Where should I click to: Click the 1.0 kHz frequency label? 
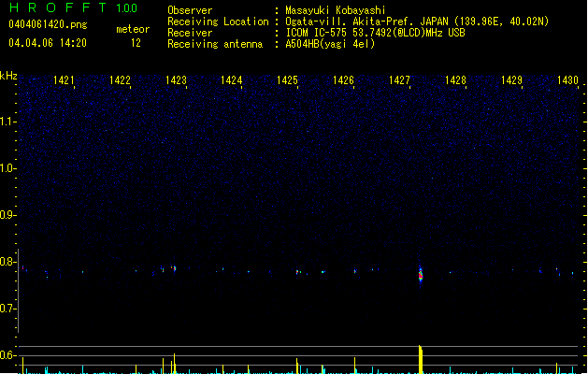pyautogui.click(x=8, y=168)
